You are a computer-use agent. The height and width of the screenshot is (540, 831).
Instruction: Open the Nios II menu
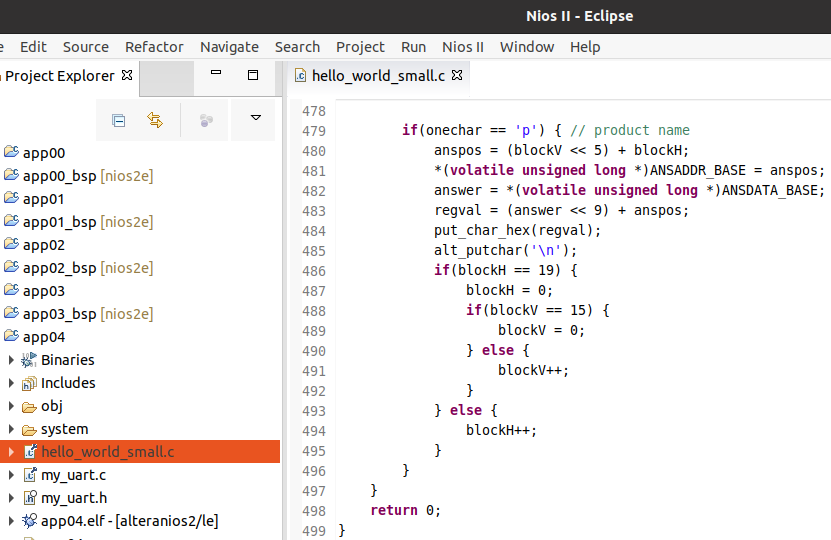pyautogui.click(x=463, y=47)
